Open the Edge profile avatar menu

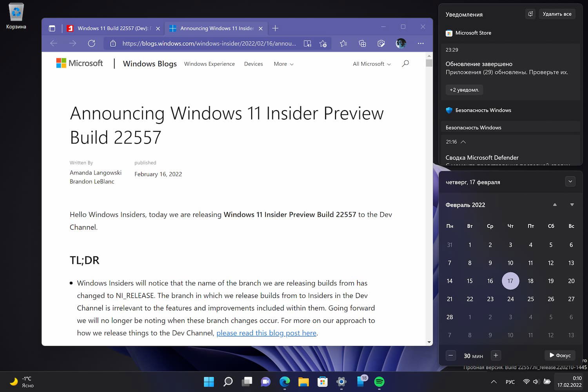point(401,44)
